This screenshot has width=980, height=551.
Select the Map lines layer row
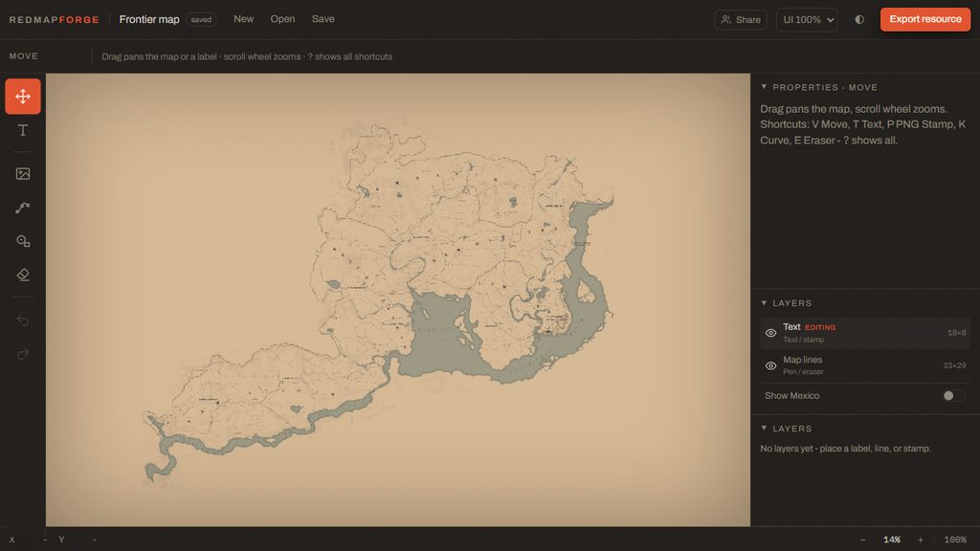click(x=864, y=365)
